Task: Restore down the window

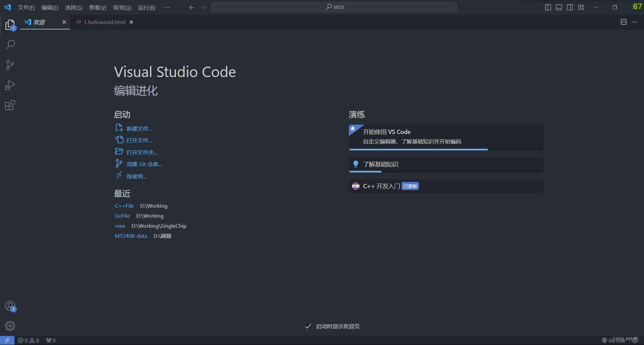Action: (615, 7)
